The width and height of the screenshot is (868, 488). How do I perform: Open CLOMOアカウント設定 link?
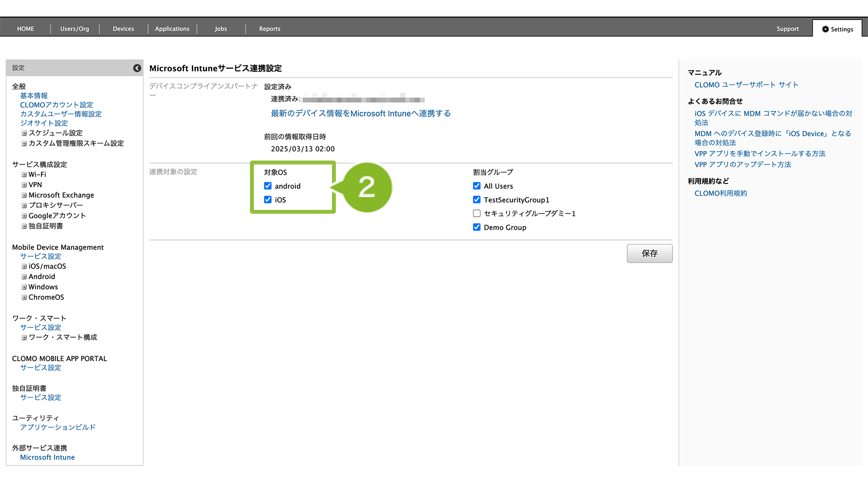coord(57,105)
